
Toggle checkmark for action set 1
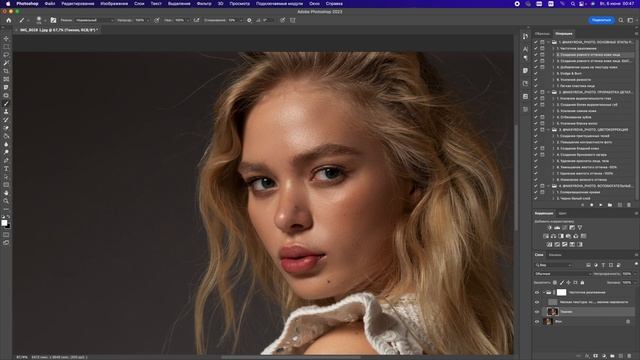pyautogui.click(x=536, y=42)
